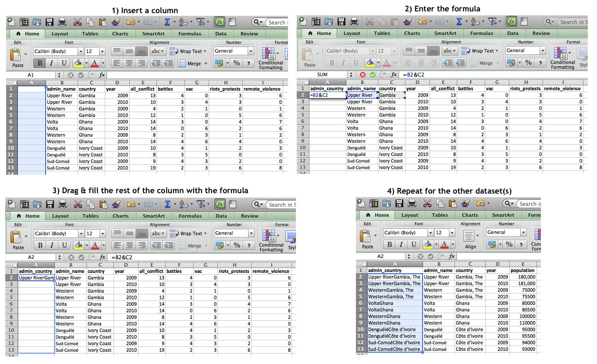Click Sort A-Z icon in step 1 window

pos(183,21)
